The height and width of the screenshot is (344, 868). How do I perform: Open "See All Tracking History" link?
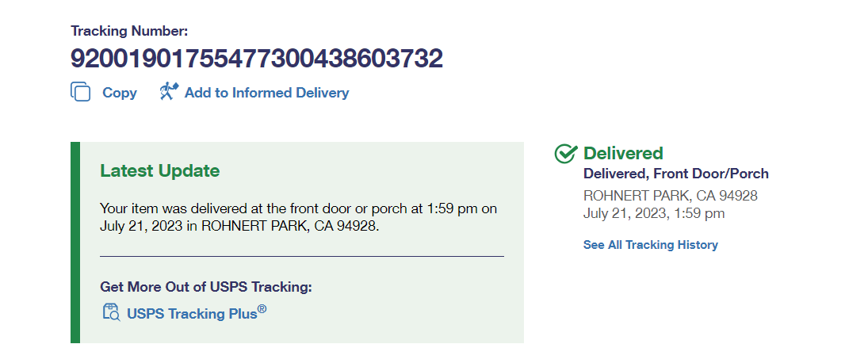coord(650,245)
